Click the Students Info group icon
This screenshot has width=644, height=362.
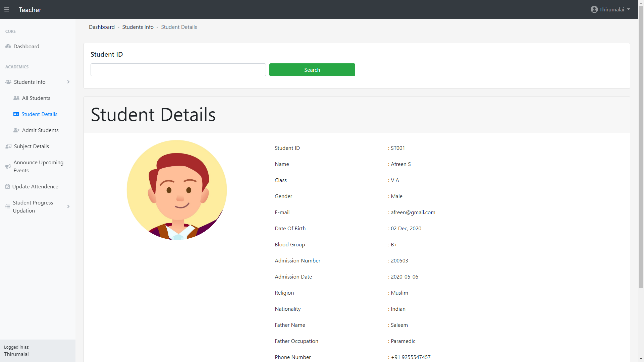(x=8, y=82)
